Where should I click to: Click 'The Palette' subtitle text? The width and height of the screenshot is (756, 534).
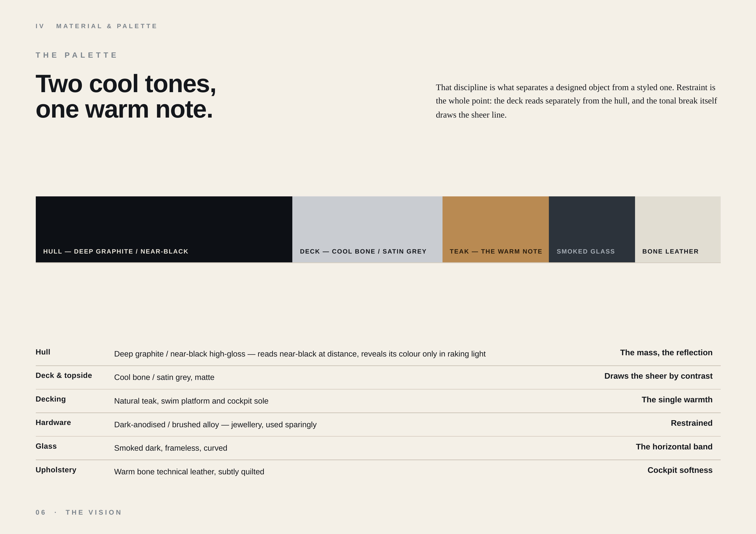76,55
